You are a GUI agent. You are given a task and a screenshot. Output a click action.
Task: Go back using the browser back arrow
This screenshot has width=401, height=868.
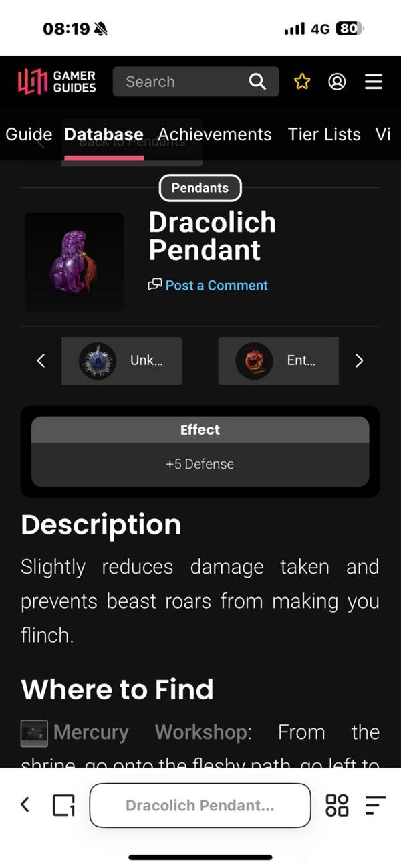[x=25, y=804]
